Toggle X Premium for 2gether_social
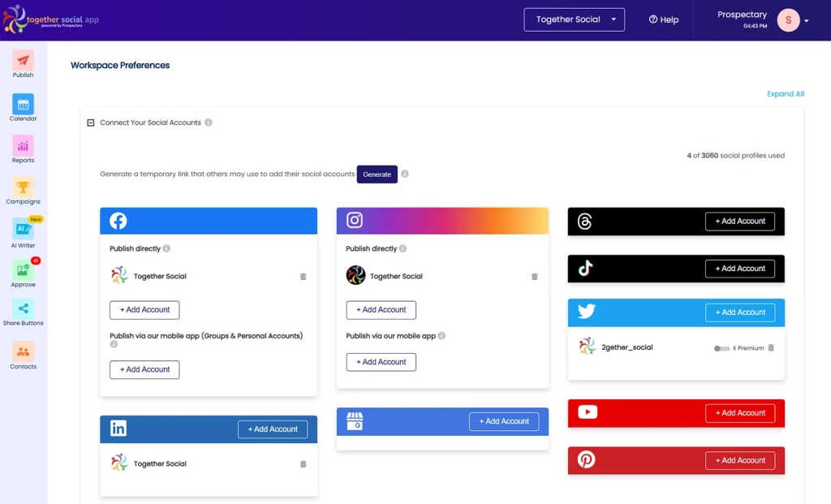The image size is (831, 504). tap(721, 348)
